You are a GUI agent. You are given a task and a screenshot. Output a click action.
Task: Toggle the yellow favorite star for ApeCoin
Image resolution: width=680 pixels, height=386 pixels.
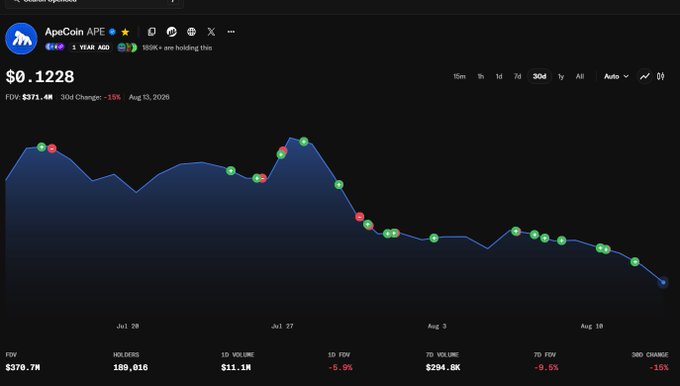click(125, 32)
